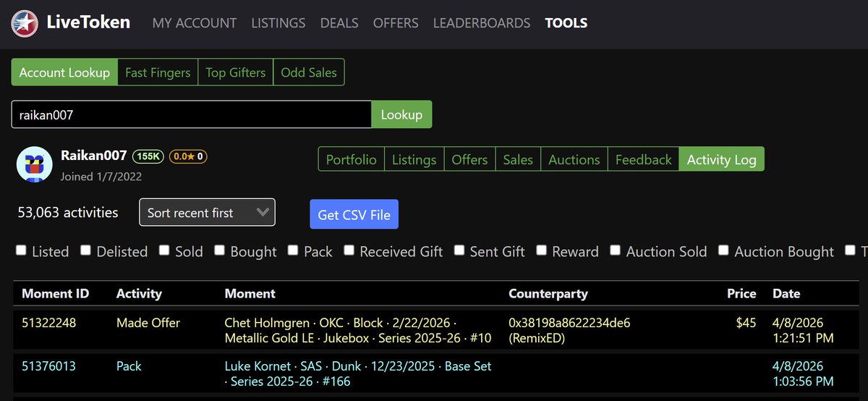Click the Made Offer activity cell
868x401 pixels.
[x=148, y=323]
